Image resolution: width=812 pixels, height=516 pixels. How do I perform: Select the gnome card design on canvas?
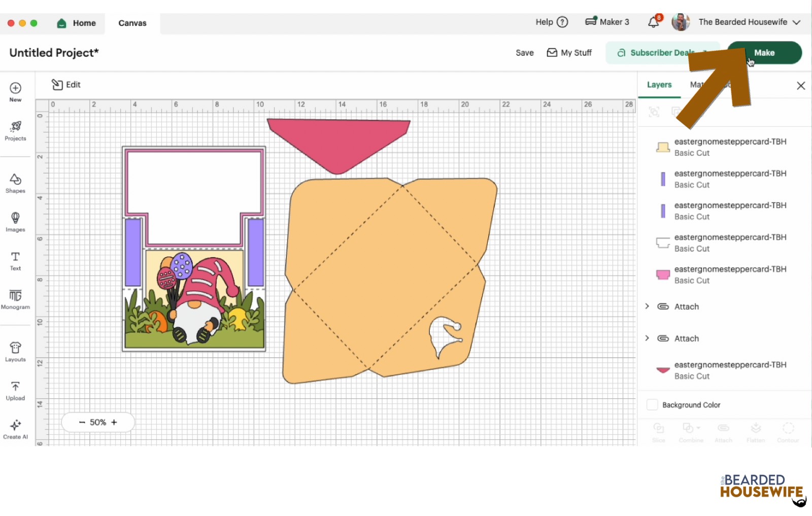coord(194,249)
